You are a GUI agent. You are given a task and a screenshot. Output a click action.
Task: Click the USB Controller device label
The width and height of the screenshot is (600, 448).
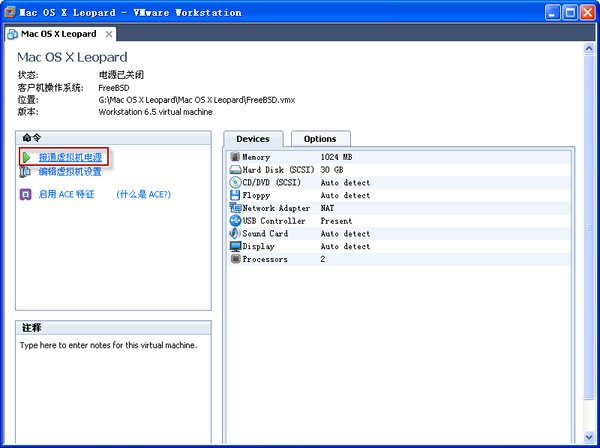coord(274,221)
